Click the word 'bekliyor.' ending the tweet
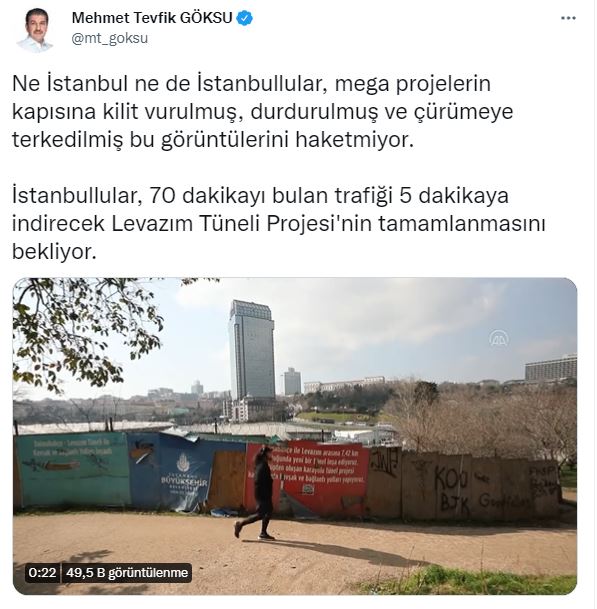This screenshot has height=609, width=597. click(x=54, y=252)
